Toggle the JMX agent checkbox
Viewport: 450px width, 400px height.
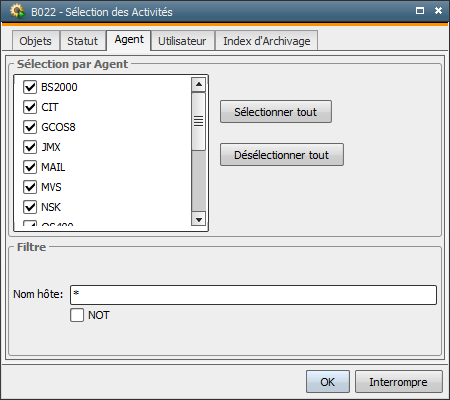30,147
